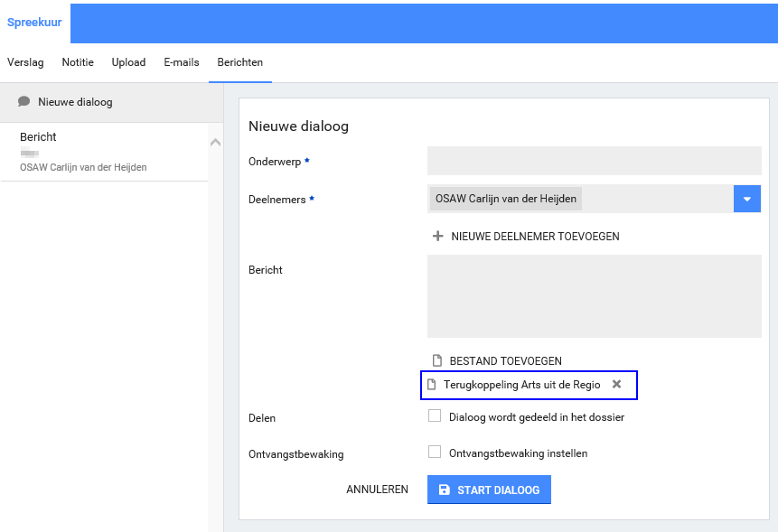The width and height of the screenshot is (778, 532).
Task: Click the document icon next to Bestand toevoegen
Action: tap(437, 360)
